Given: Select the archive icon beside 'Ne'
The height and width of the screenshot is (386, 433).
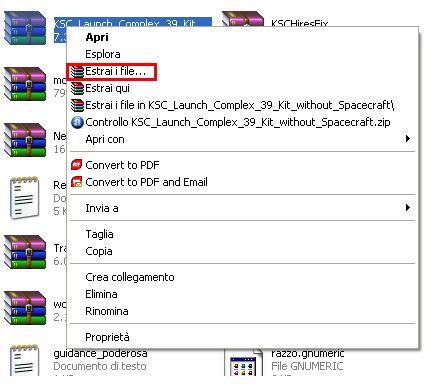Looking at the screenshot, I should [25, 140].
